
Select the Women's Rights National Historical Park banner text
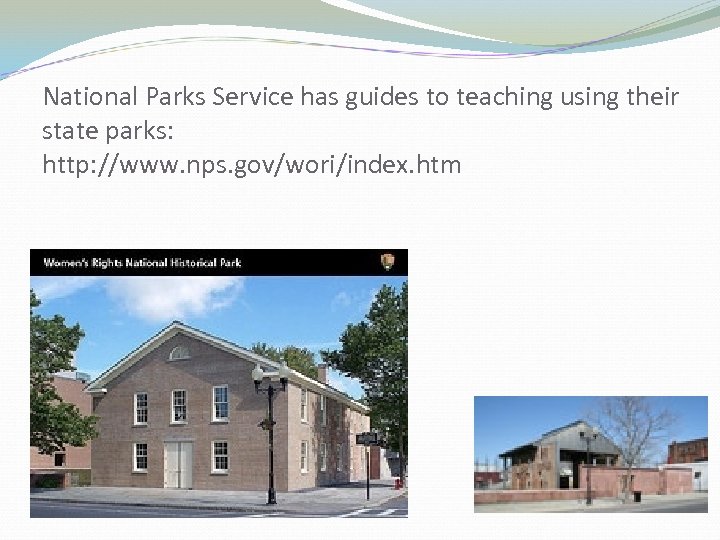pyautogui.click(x=142, y=263)
